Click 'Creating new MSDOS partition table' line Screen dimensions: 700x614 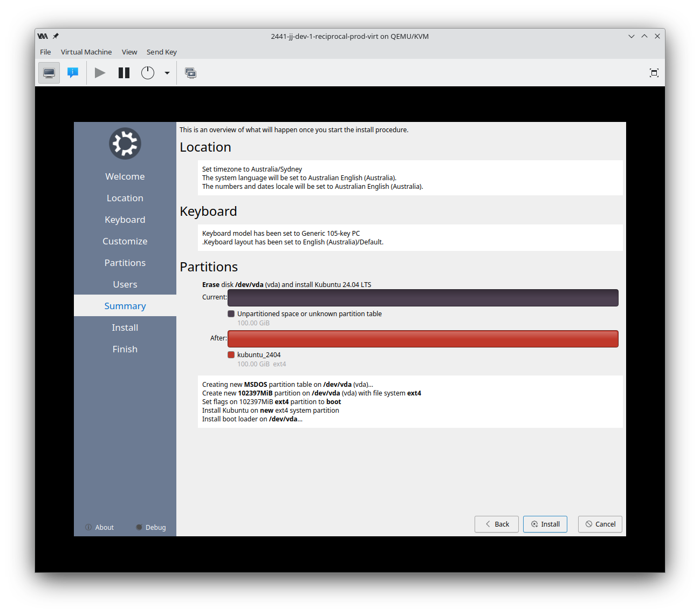287,384
